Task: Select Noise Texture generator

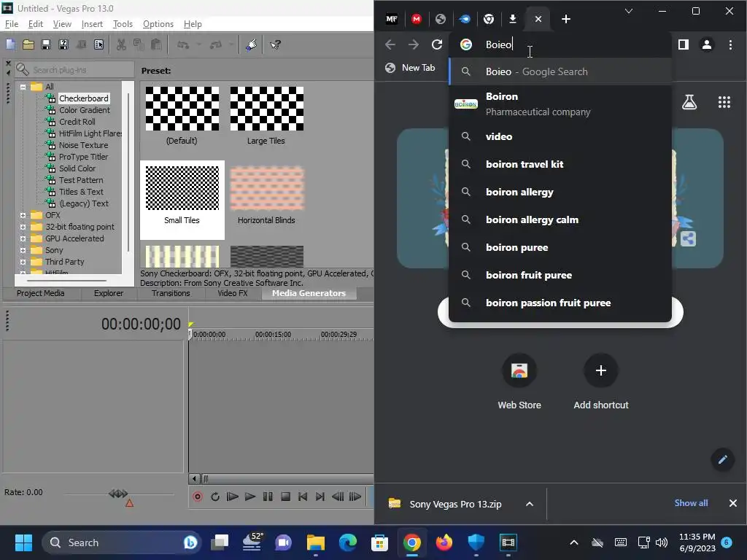Action: pyautogui.click(x=83, y=145)
